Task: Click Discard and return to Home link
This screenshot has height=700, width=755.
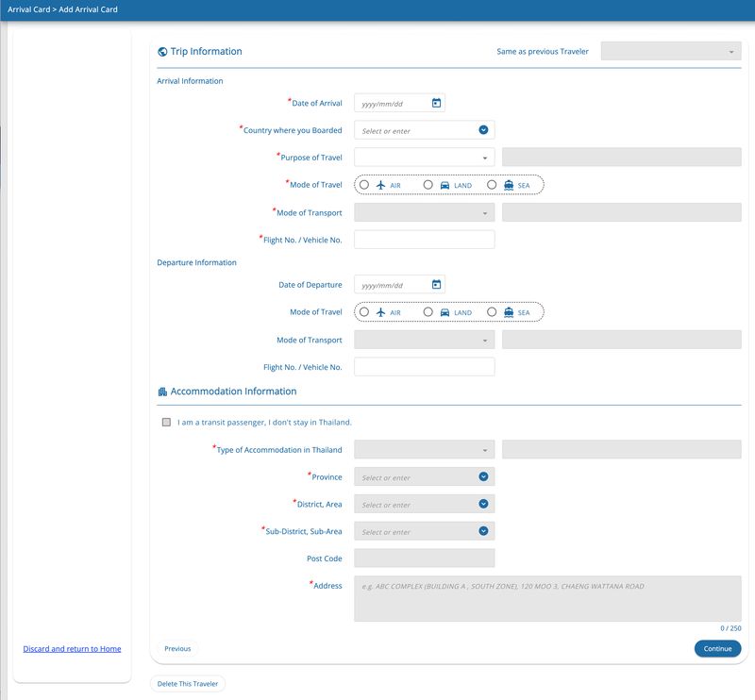Action: point(72,649)
